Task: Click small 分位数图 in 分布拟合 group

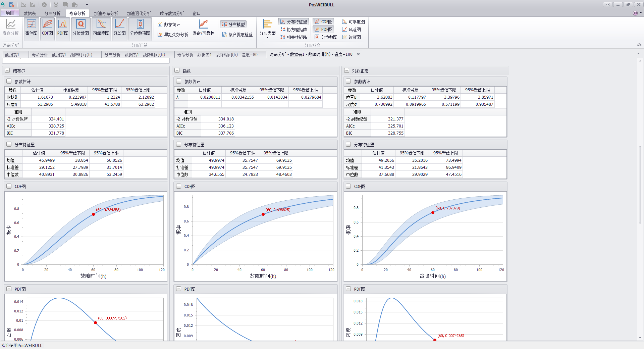Action: [x=326, y=37]
